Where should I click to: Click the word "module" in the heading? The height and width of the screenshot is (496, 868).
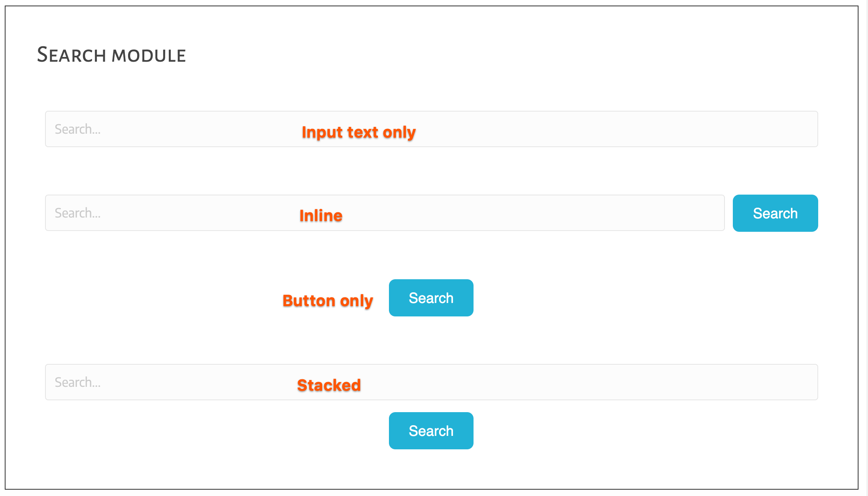pos(149,56)
